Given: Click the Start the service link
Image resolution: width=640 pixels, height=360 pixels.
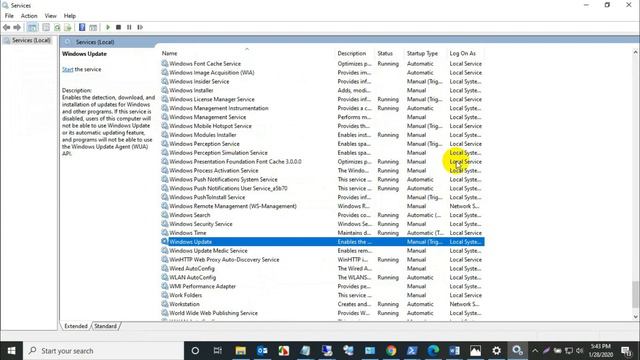Looking at the screenshot, I should 67,69.
